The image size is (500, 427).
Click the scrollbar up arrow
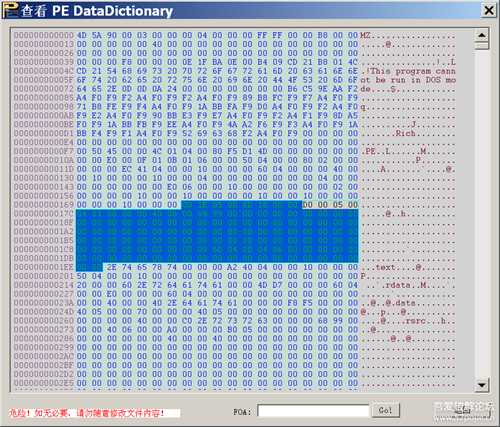point(482,35)
